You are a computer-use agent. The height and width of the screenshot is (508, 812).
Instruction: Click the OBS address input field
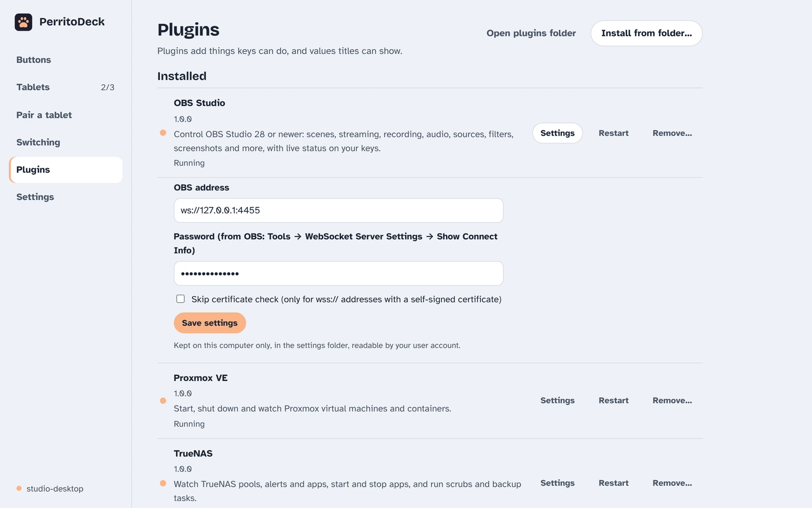pos(339,210)
